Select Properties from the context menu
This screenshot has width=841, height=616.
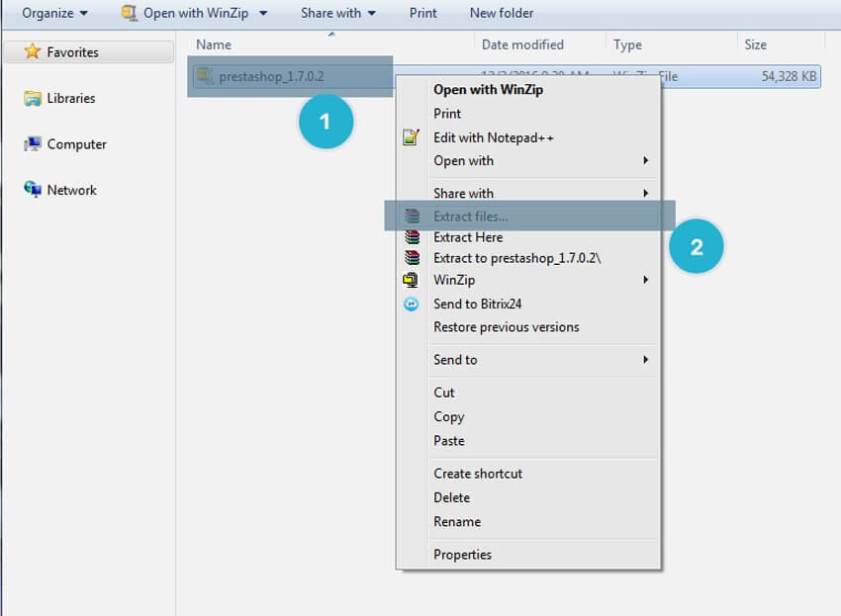click(462, 555)
